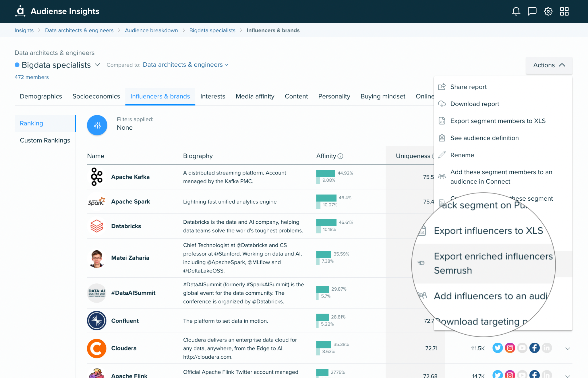Open the Content tab
Image resolution: width=588 pixels, height=378 pixels.
click(x=296, y=96)
